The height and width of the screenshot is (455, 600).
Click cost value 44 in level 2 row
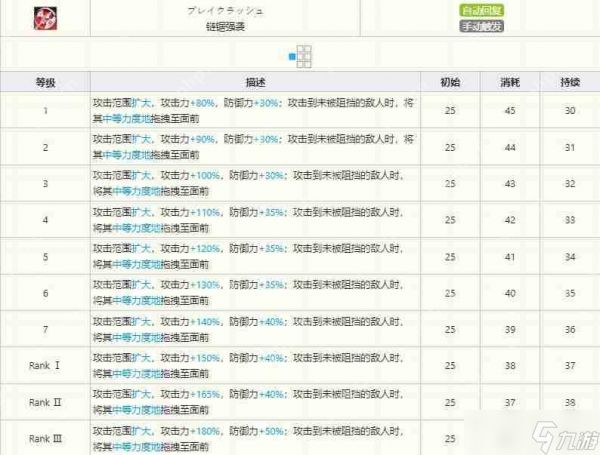click(x=510, y=147)
